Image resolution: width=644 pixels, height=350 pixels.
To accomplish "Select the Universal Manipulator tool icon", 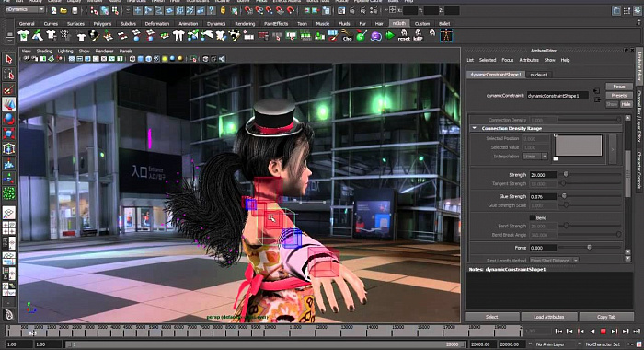I will 9,148.
